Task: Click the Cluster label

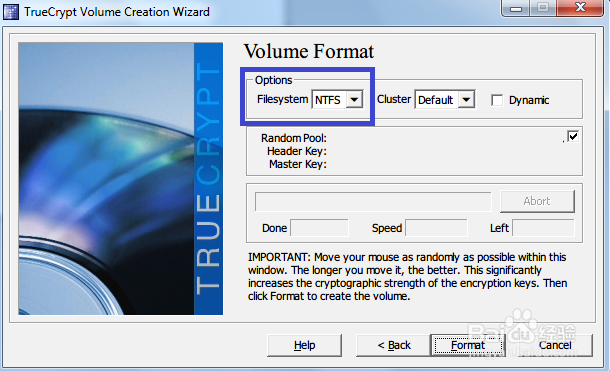Action: point(394,100)
